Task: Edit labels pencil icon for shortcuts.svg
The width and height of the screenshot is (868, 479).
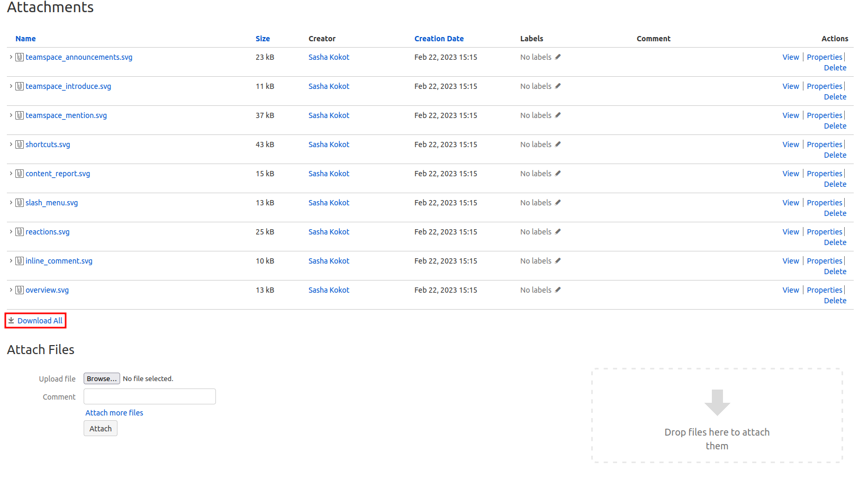Action: tap(557, 144)
